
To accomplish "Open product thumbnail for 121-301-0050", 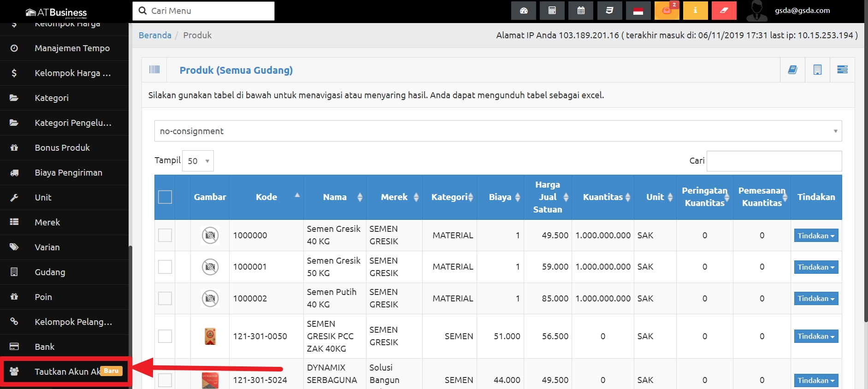I will pos(210,336).
